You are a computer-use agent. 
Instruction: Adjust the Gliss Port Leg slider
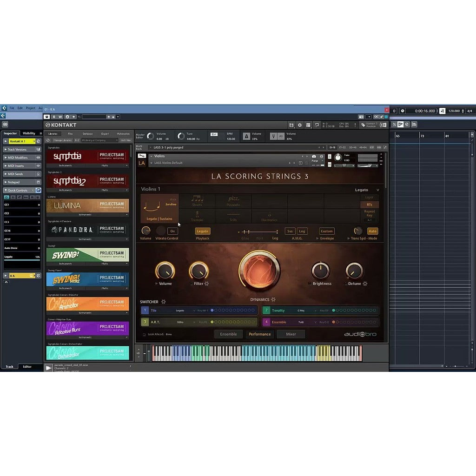coord(260,231)
